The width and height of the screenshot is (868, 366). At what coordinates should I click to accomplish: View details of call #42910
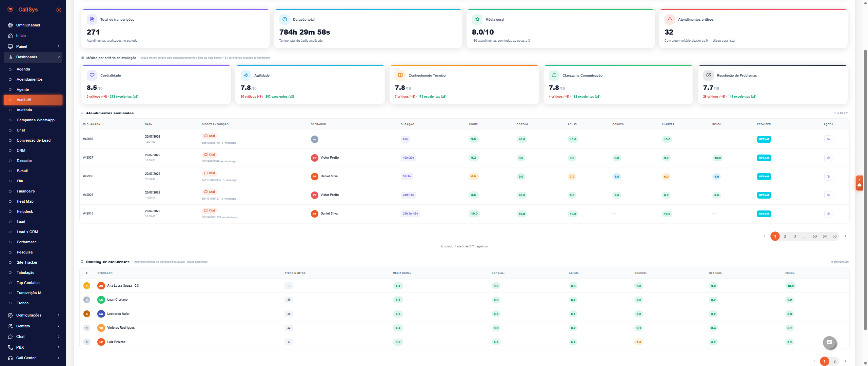pyautogui.click(x=828, y=213)
